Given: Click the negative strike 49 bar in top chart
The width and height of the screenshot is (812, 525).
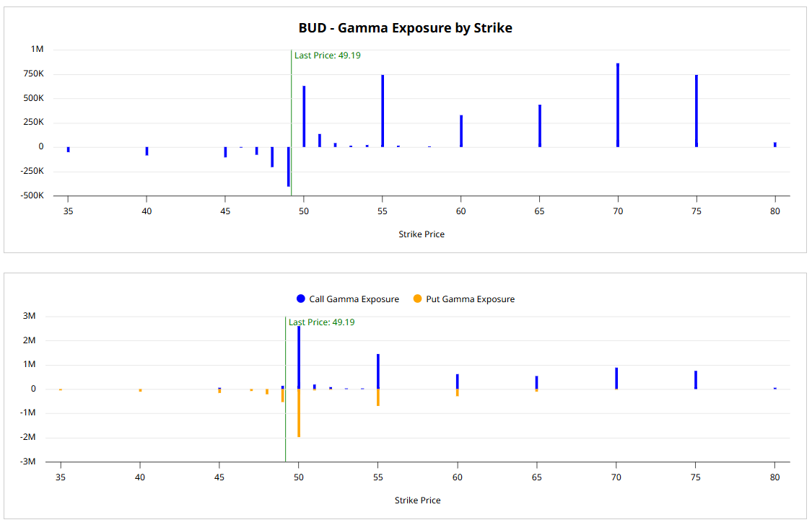Looking at the screenshot, I should (288, 167).
